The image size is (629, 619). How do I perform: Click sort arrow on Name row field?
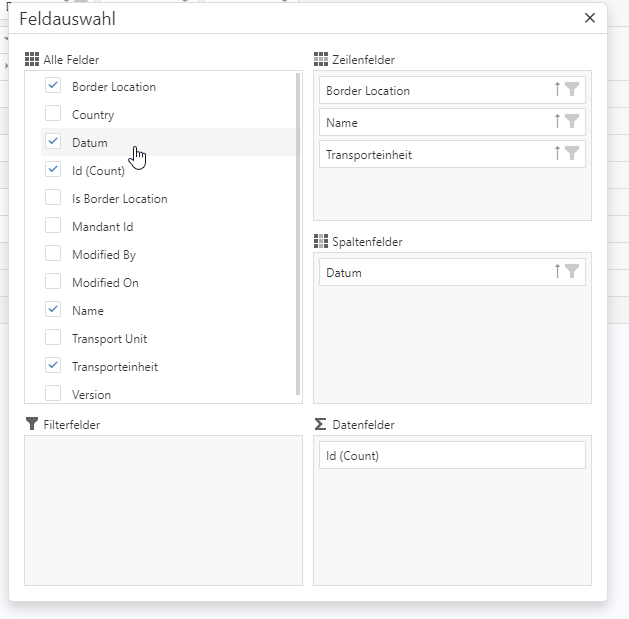557,122
